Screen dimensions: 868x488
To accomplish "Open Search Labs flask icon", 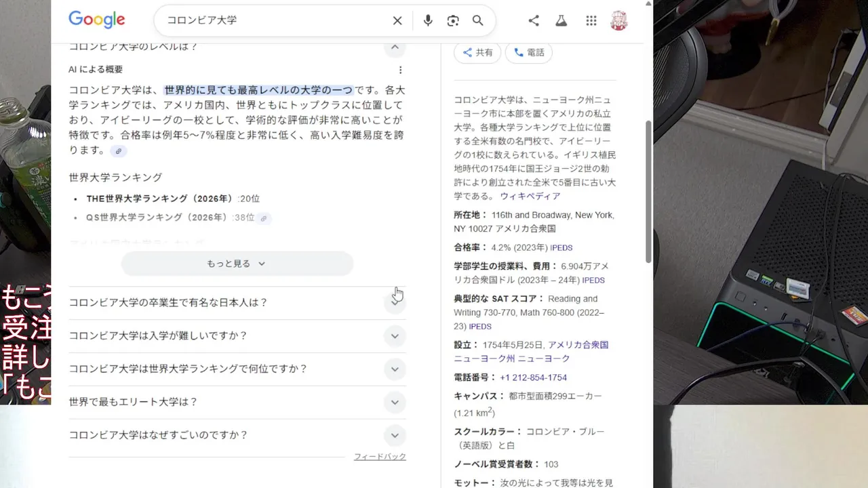I will click(561, 21).
